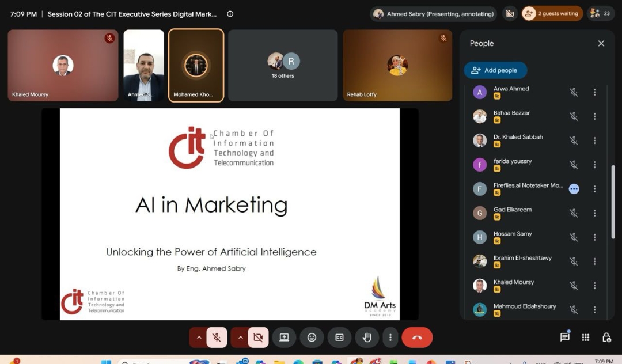Click the presentation off icon in top bar
Image resolution: width=622 pixels, height=364 pixels.
[510, 14]
